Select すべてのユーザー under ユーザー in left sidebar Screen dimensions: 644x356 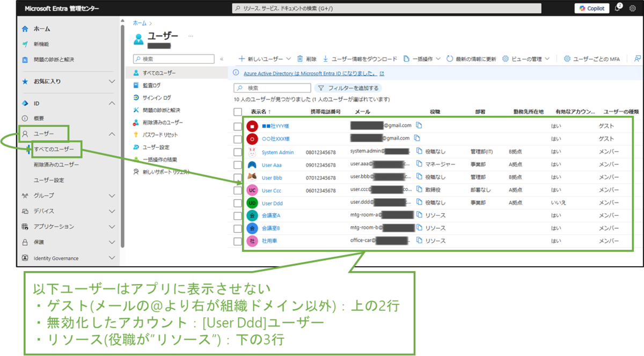54,149
